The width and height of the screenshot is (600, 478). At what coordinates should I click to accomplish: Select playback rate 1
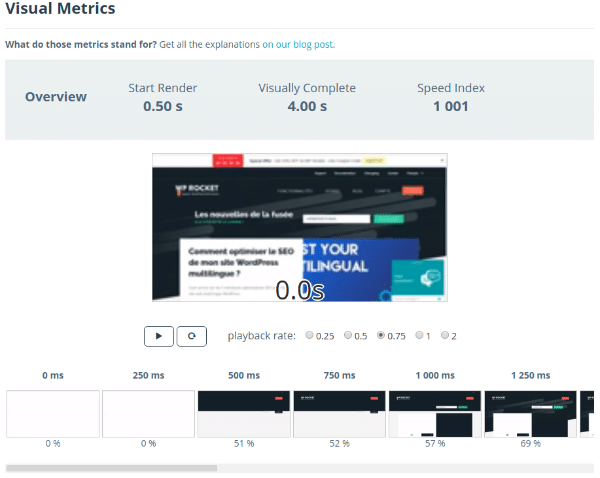pyautogui.click(x=420, y=336)
